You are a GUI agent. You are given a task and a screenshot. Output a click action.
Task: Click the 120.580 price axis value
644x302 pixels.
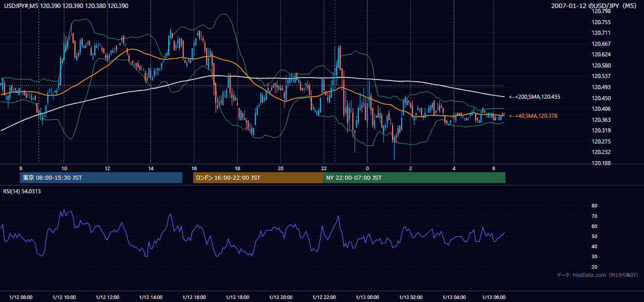602,65
